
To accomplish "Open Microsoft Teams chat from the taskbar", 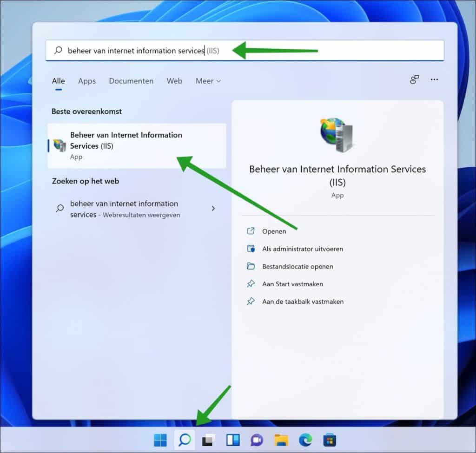I will pyautogui.click(x=257, y=440).
